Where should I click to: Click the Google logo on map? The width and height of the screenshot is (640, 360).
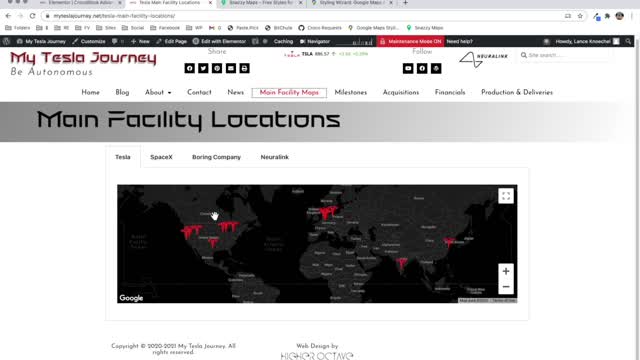point(131,298)
